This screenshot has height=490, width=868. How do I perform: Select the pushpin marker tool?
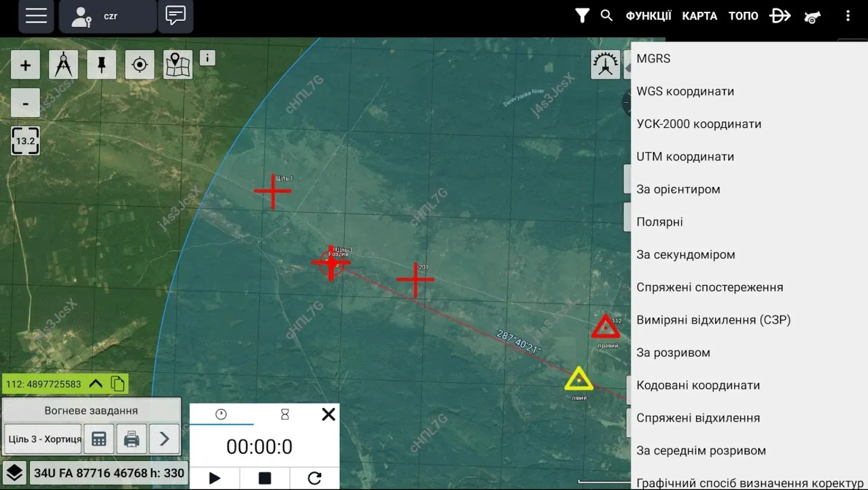(102, 65)
